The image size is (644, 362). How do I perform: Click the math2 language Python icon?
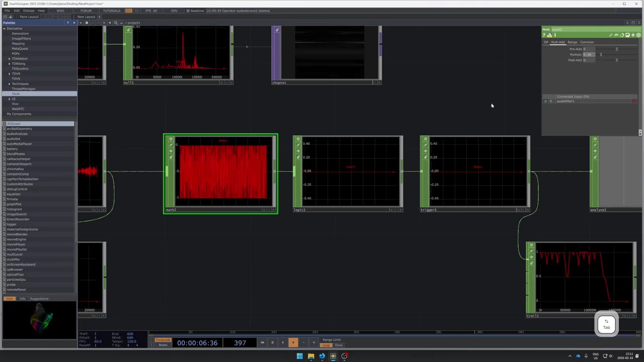(x=627, y=35)
